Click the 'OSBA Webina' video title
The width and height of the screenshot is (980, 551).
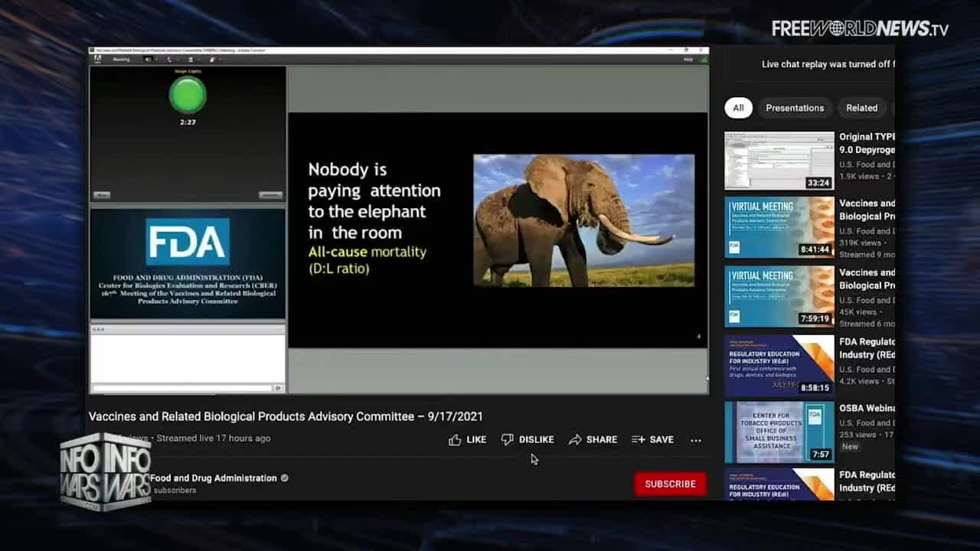point(867,409)
